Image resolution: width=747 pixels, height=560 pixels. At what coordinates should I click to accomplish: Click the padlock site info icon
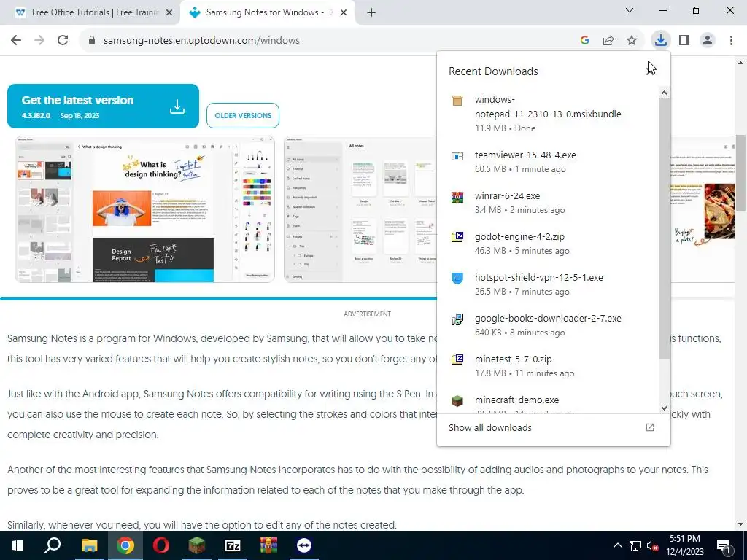click(92, 41)
